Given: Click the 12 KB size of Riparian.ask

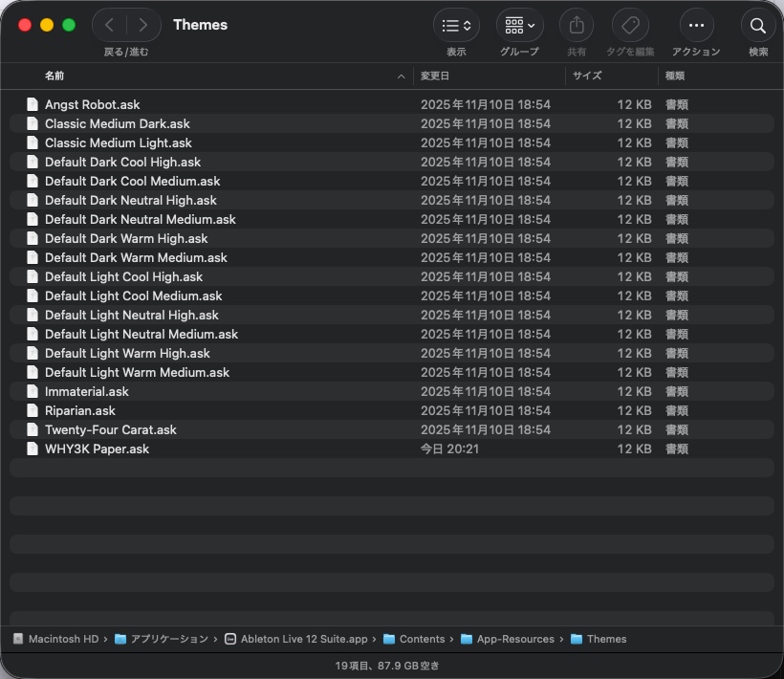Looking at the screenshot, I should click(634, 410).
